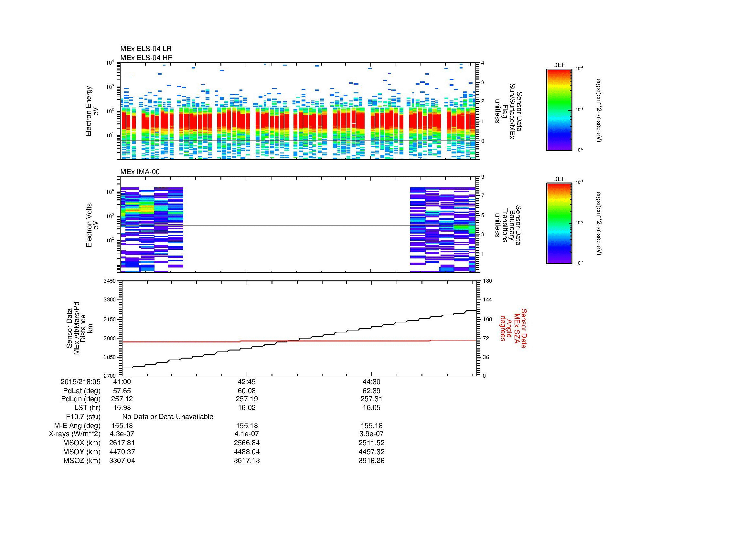Screen dimensions: 756x534
Task: Click the 'Electron Energy eV' axis label
Action: (91, 111)
